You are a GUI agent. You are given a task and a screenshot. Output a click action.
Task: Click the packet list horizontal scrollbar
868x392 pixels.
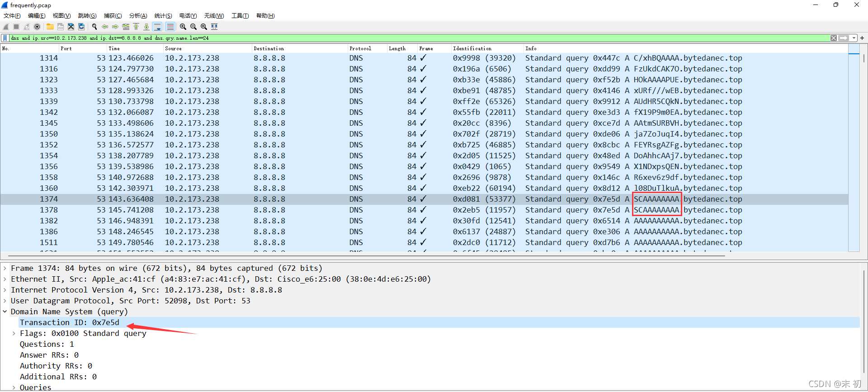pyautogui.click(x=366, y=255)
